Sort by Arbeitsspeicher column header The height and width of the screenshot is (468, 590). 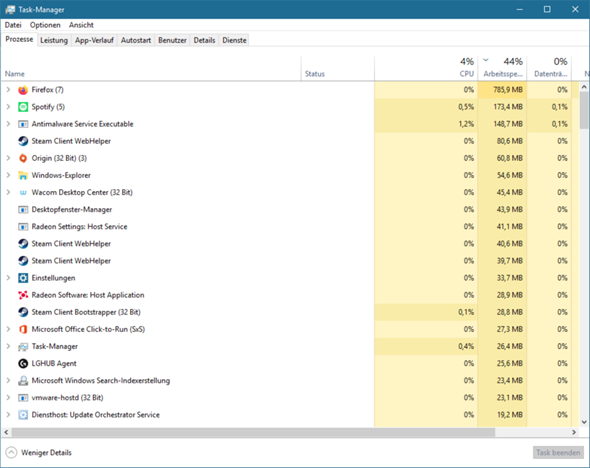(x=503, y=68)
